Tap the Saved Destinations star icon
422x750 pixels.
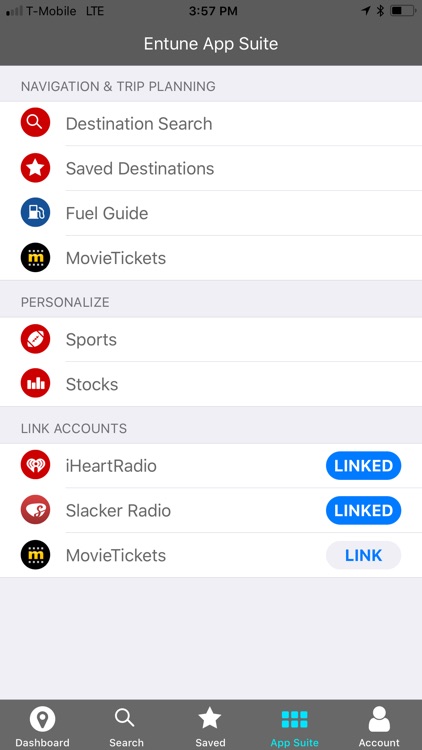point(35,168)
